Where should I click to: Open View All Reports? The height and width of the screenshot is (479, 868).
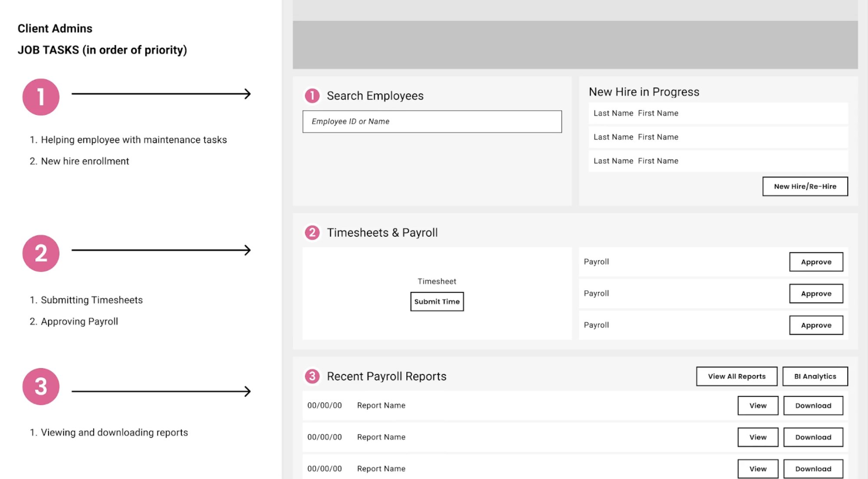point(736,376)
